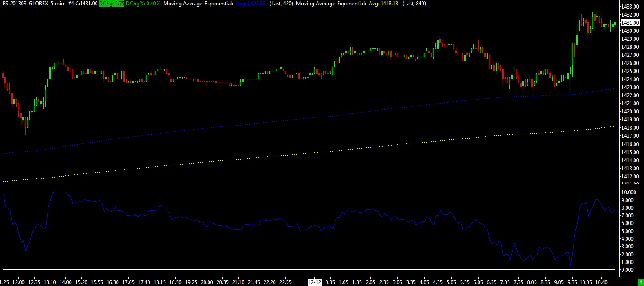Click the 12-12 date marker on time axis

(x=314, y=282)
